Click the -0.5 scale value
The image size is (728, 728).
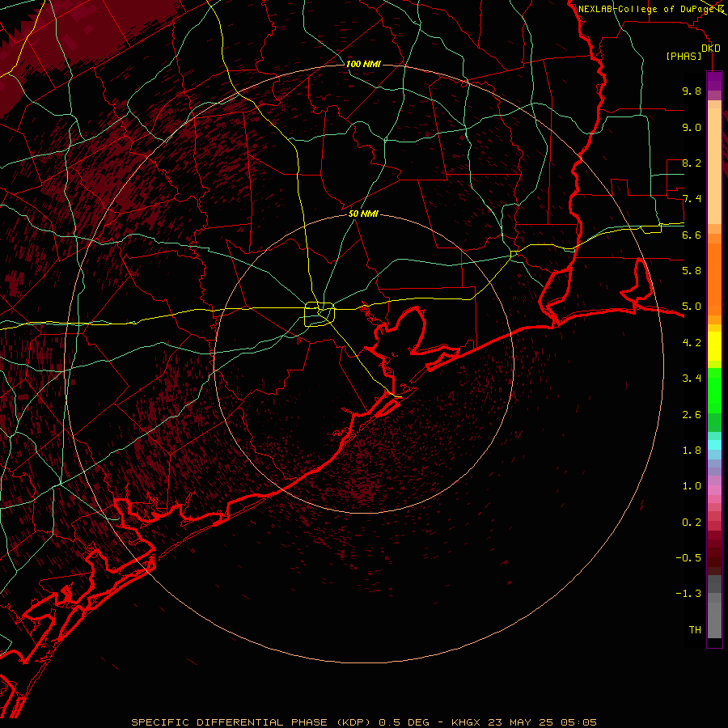click(x=688, y=558)
